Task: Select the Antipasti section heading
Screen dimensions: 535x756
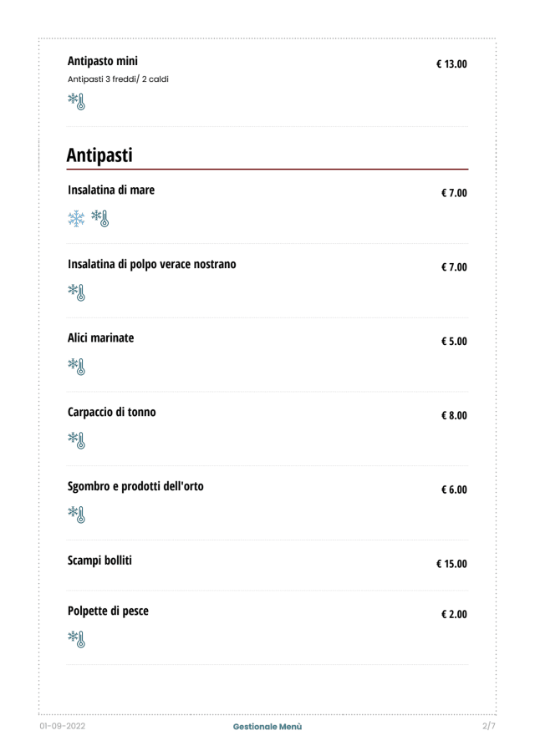Action: pos(99,155)
